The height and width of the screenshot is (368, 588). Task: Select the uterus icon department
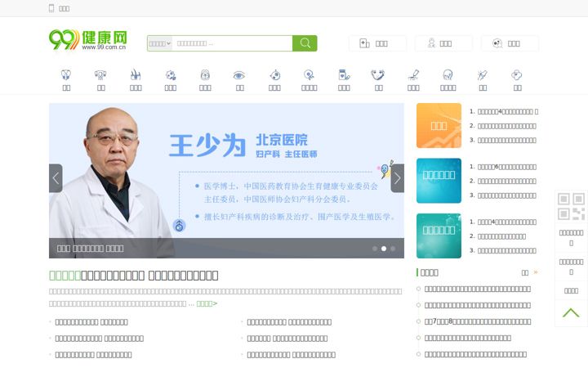click(x=100, y=80)
